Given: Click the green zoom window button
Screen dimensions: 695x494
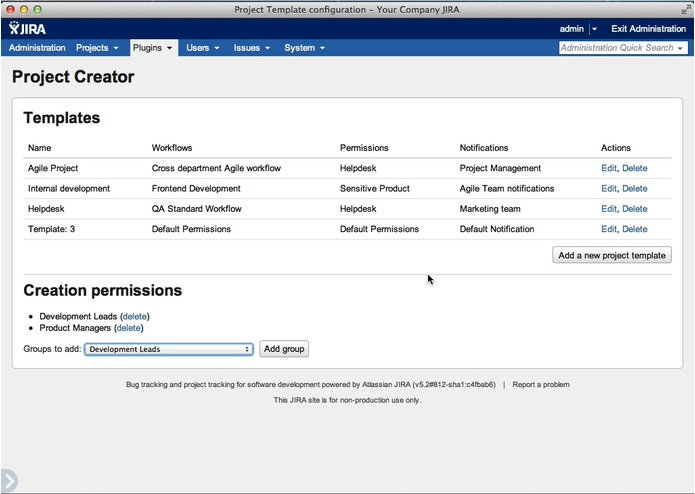Looking at the screenshot, I should pyautogui.click(x=38, y=9).
